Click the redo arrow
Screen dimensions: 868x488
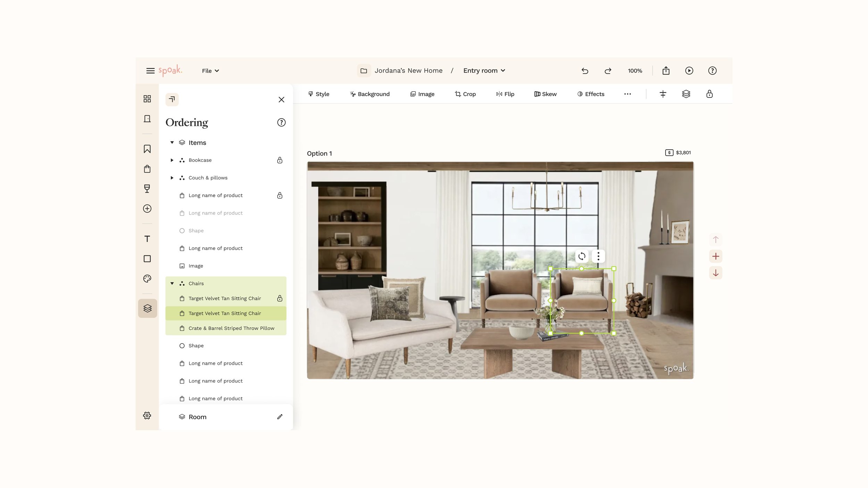(608, 71)
